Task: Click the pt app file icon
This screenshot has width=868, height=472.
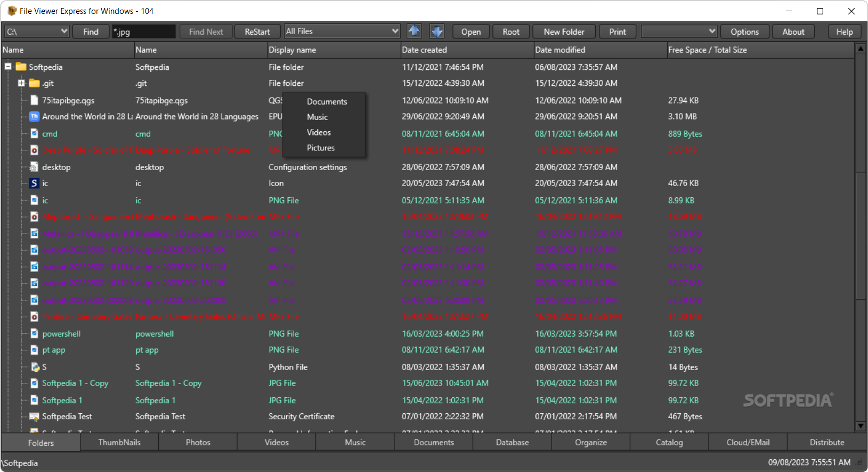Action: (x=35, y=350)
